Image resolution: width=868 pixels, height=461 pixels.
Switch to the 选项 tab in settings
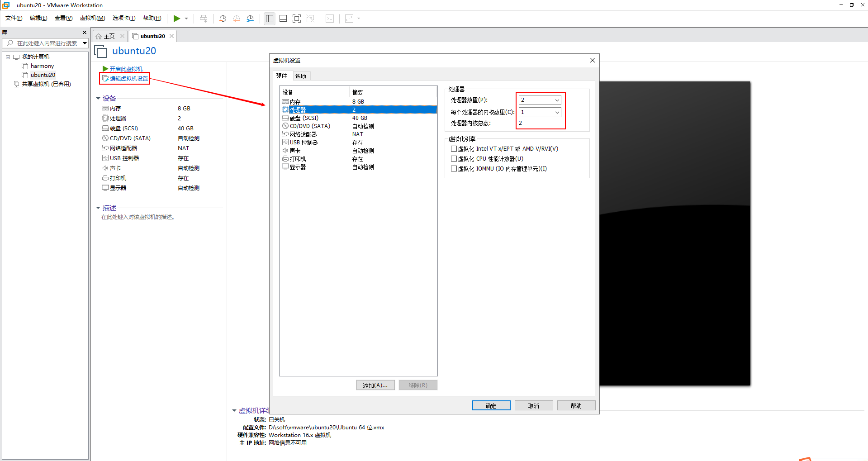point(301,76)
